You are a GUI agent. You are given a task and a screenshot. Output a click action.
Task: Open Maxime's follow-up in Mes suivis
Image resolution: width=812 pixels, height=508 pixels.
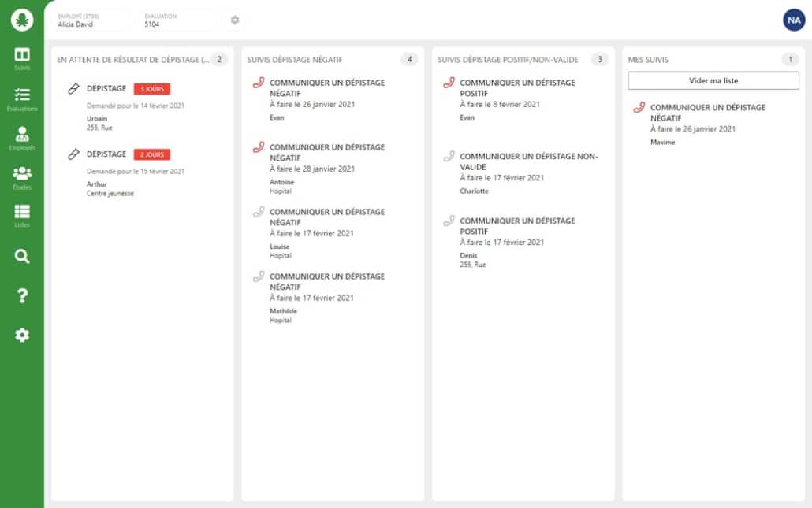[706, 124]
